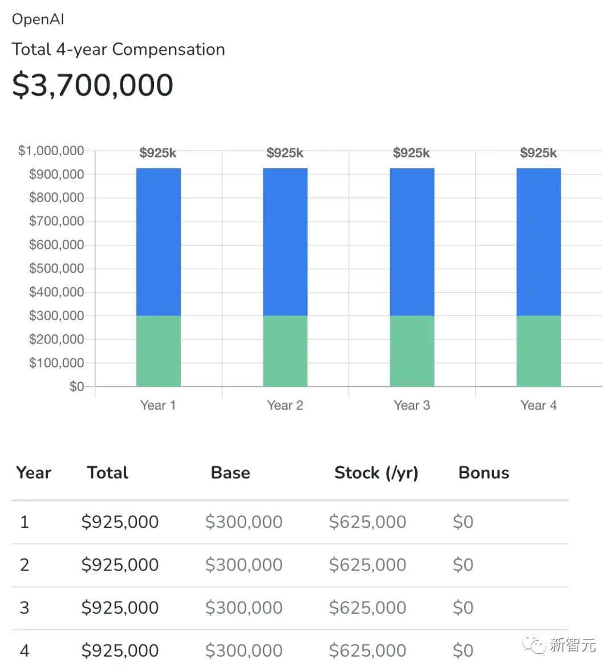Click the Year 1 x-axis label

point(158,405)
